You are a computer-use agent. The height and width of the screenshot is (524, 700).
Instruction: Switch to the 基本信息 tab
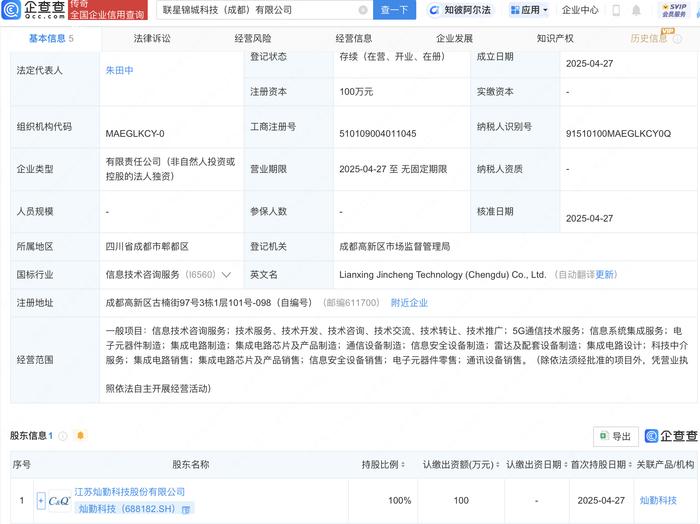[51, 38]
